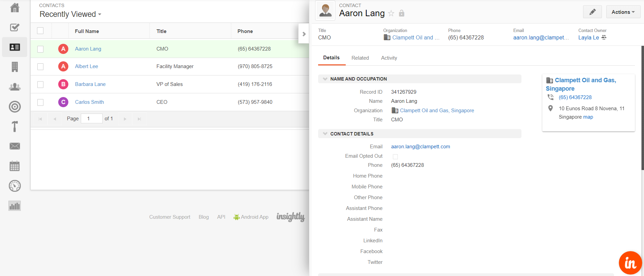Viewport: 644px width, 276px height.
Task: Open the Calendar icon in sidebar
Action: tap(14, 166)
